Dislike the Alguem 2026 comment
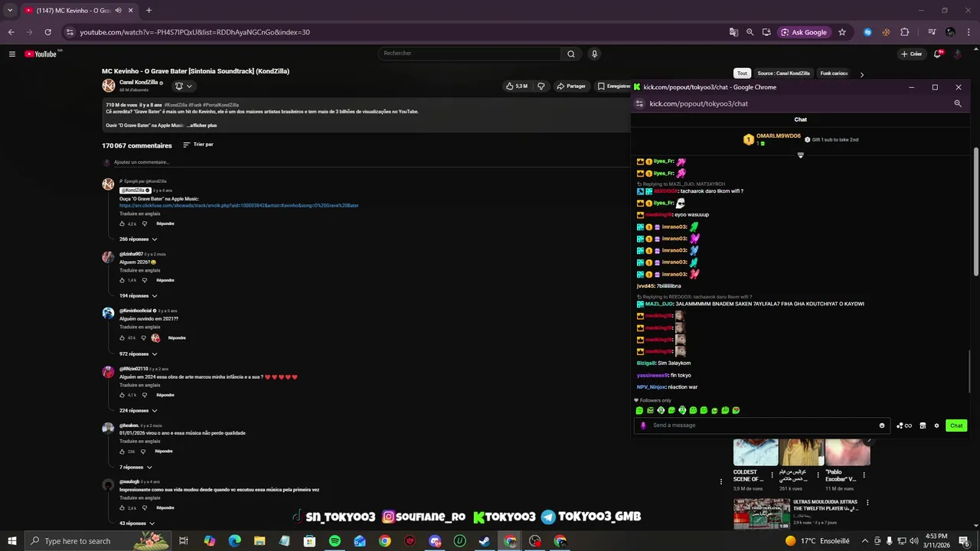 click(x=144, y=280)
